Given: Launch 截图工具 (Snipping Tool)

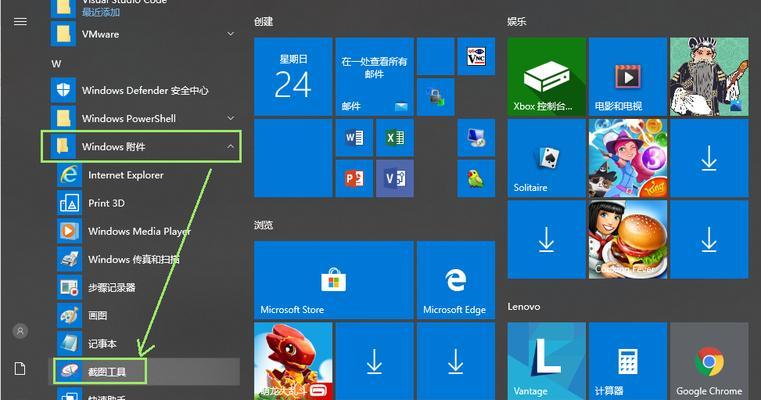Looking at the screenshot, I should [145, 372].
